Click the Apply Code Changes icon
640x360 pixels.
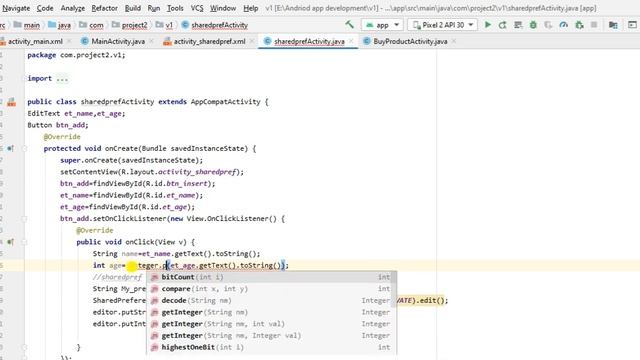[x=518, y=25]
